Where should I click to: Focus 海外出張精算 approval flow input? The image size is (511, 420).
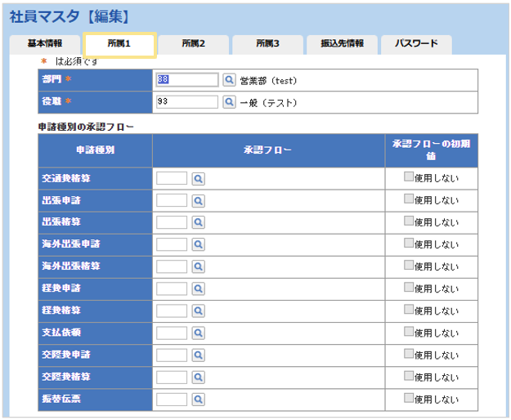coord(172,266)
